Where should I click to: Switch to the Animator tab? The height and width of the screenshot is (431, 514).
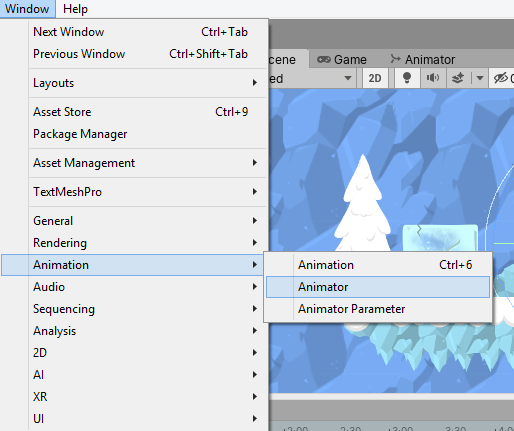coord(423,60)
